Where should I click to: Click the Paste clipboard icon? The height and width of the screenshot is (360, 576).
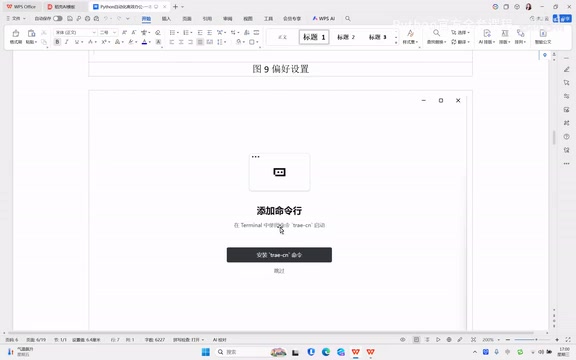point(31,34)
